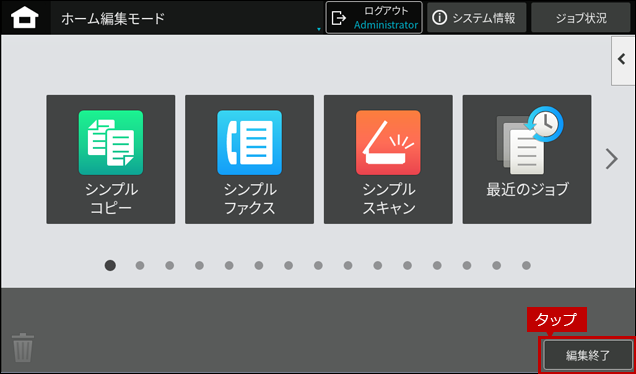Tap the Home icon in top bar

(25, 18)
